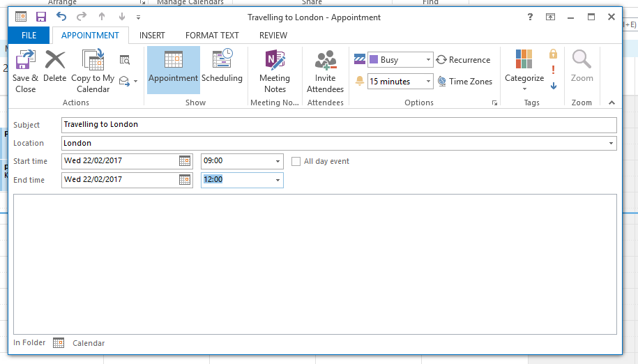Mark appointment as Private with lock icon
The image size is (638, 364).
click(x=553, y=54)
